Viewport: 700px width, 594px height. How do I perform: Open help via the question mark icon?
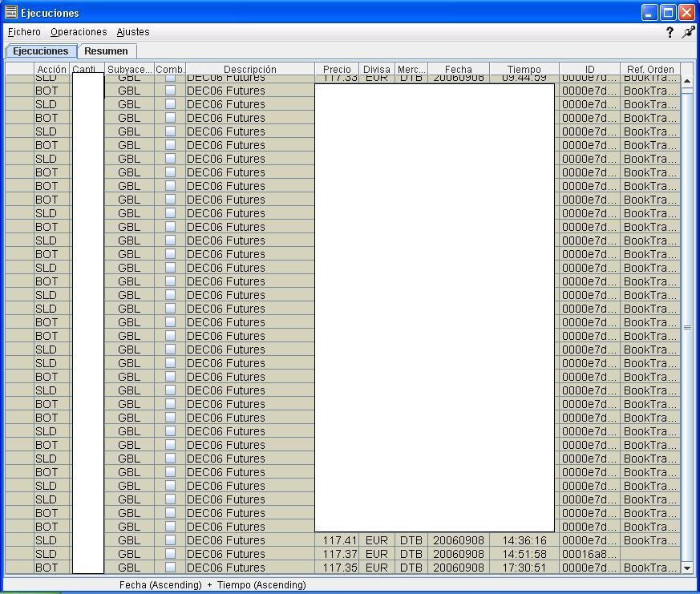tap(670, 32)
